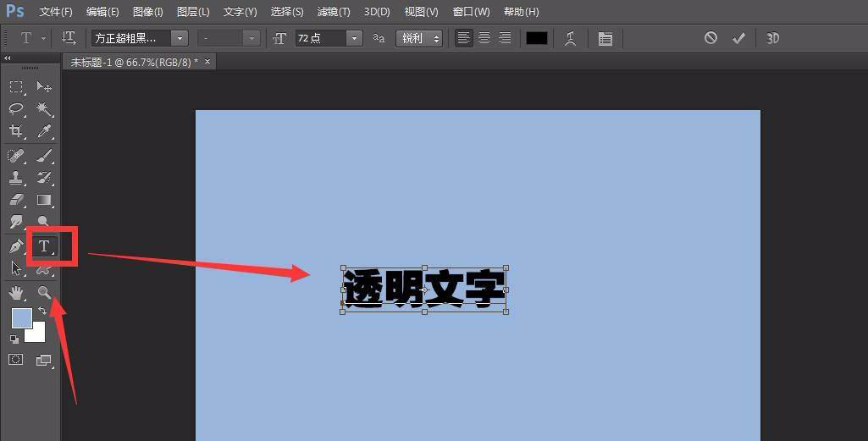Viewport: 868px width, 441px height.
Task: Collapse the tools panel with double arrows
Action: tap(7, 58)
